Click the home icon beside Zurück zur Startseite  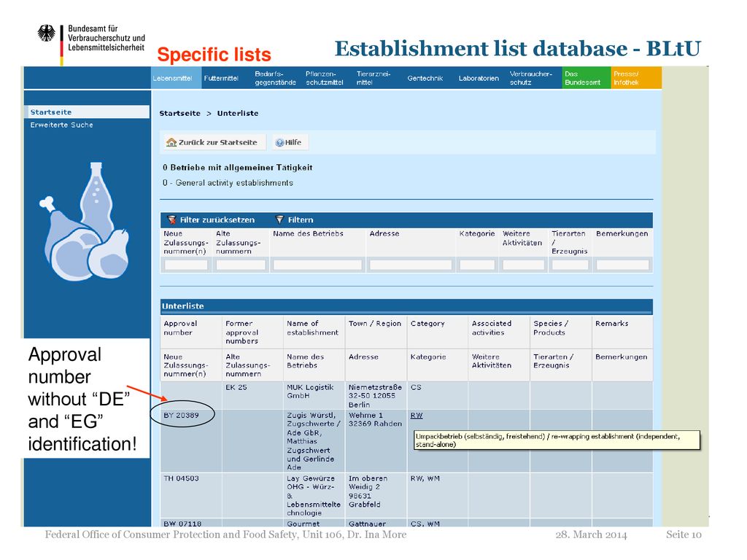click(171, 142)
